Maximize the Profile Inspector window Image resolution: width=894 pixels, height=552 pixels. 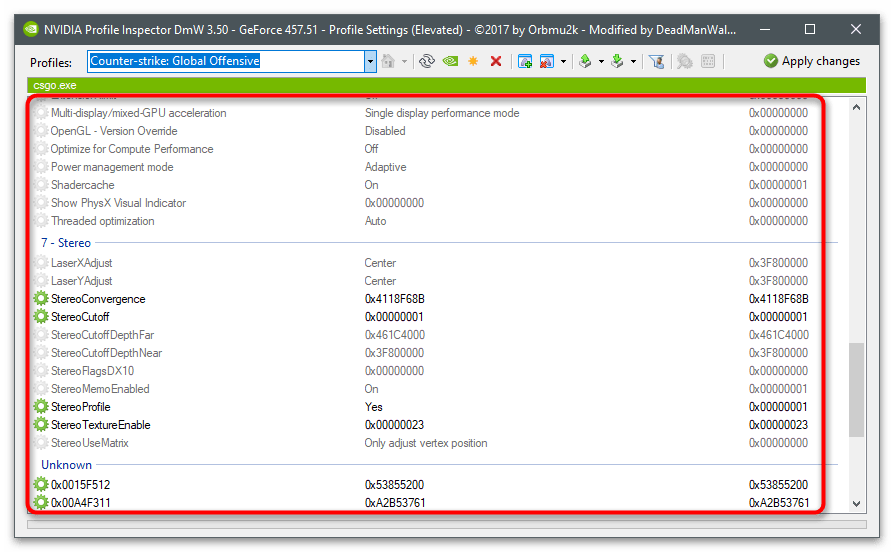(x=810, y=29)
